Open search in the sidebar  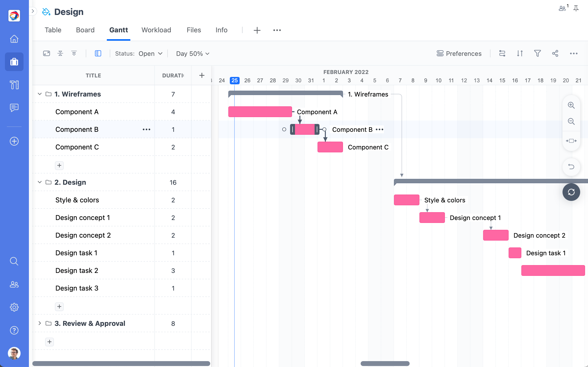14,261
